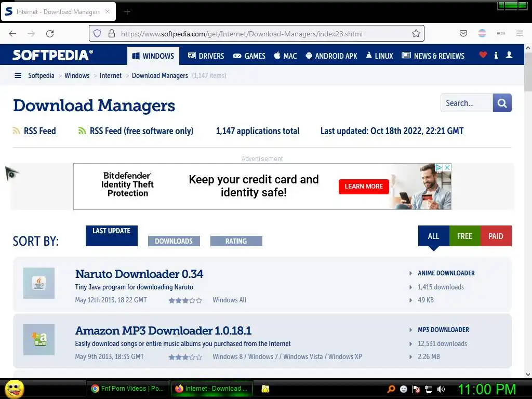Select the Windows section tab
Screen dimensions: 532x399
[153, 56]
